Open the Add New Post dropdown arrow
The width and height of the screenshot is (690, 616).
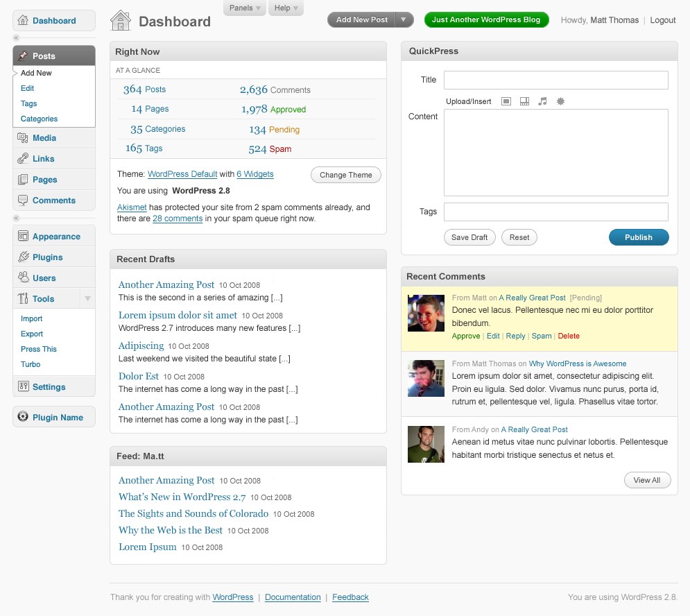(403, 19)
